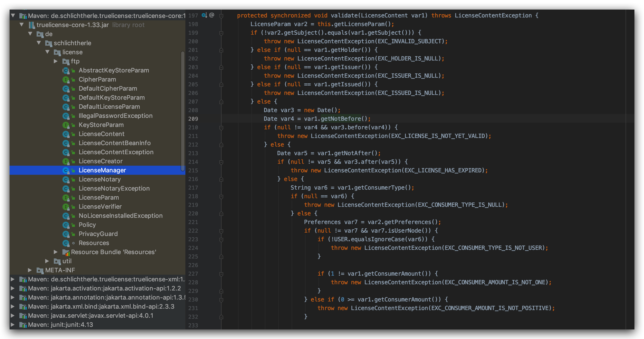Click LicenseContent class icon
Viewport: 644px width, 339px height.
tap(66, 134)
